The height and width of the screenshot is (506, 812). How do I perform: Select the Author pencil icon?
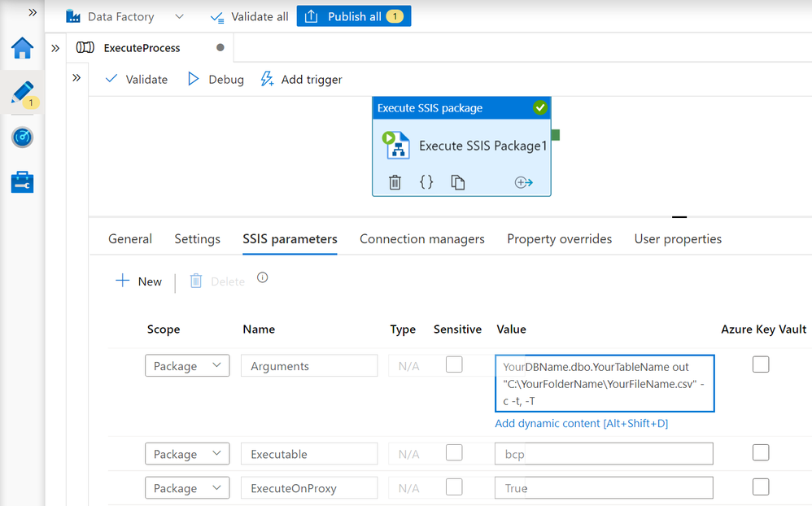pos(22,93)
